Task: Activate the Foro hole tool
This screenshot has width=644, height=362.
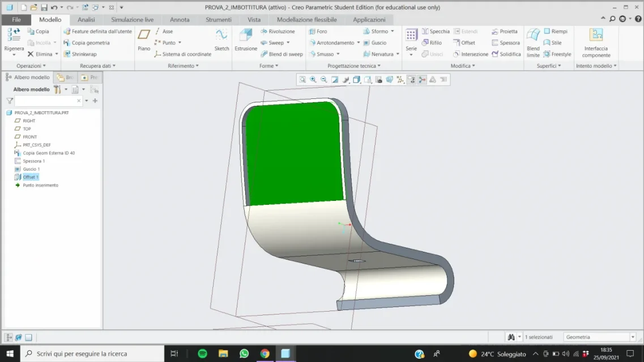Action: coord(318,31)
